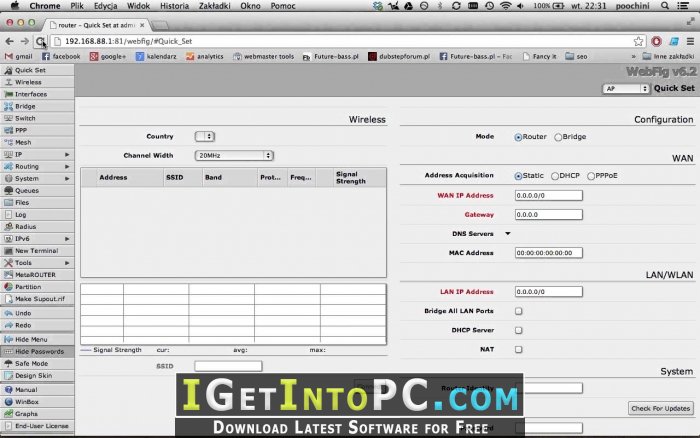700x438 pixels.
Task: Switch to router Quick Set tab
Action: [x=97, y=25]
